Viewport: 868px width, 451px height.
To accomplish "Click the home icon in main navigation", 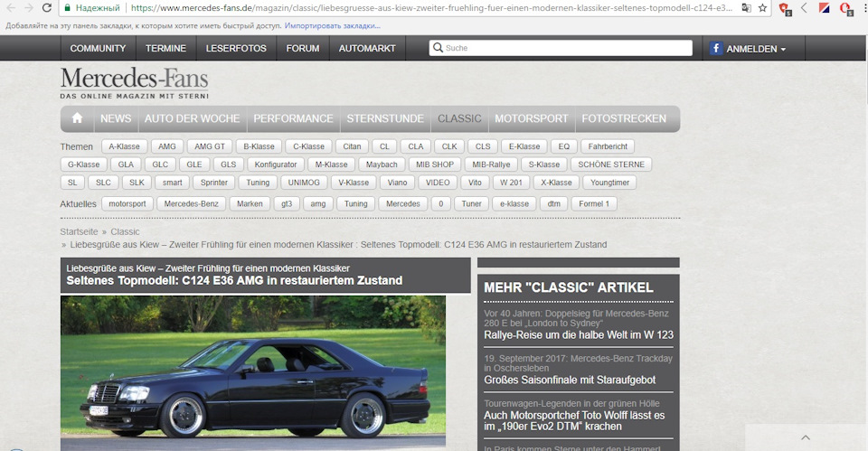I will click(77, 118).
